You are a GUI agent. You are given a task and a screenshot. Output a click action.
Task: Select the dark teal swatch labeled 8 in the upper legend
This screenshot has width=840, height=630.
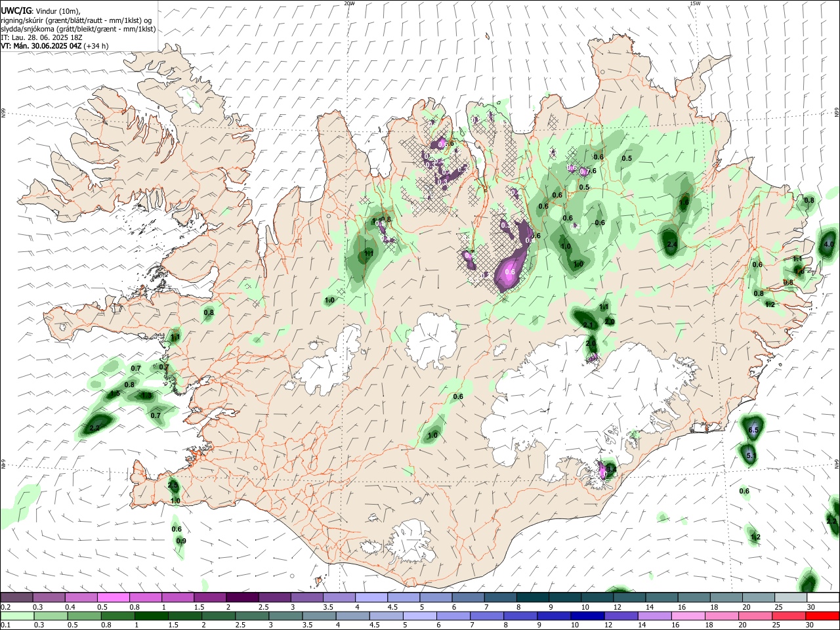click(x=533, y=598)
